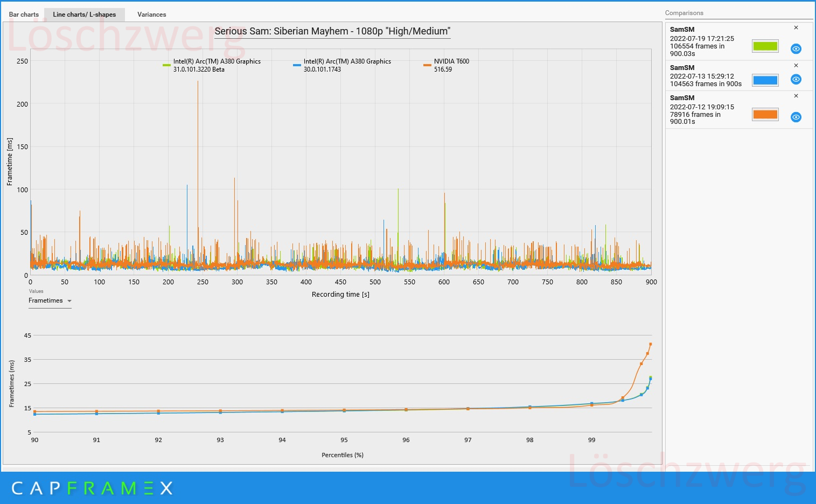The height and width of the screenshot is (504, 816).
Task: Open the Variances tab
Action: tap(151, 15)
